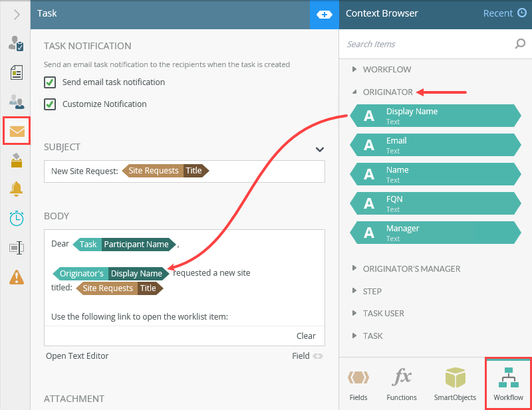
Task: Expand the WORKFLOW tree item
Action: tap(354, 69)
